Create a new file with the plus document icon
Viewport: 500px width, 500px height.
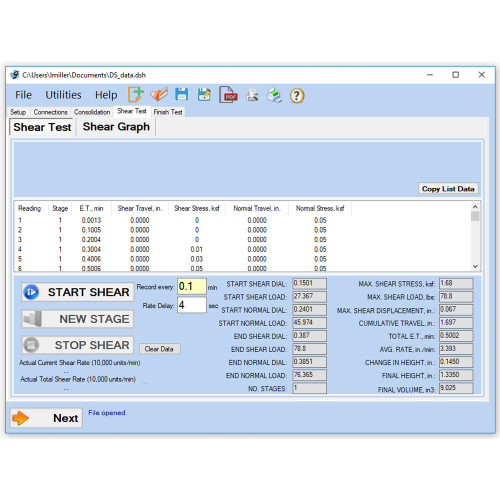tap(136, 95)
